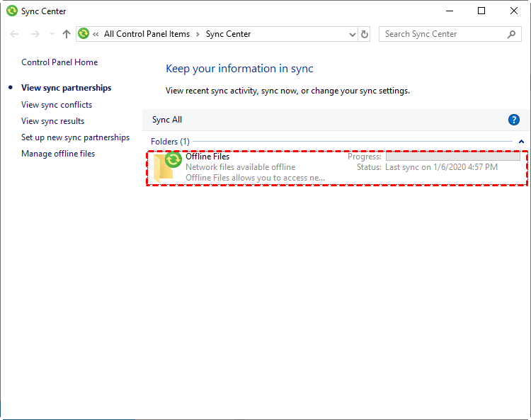Collapse the Folders (1) group

click(x=521, y=142)
